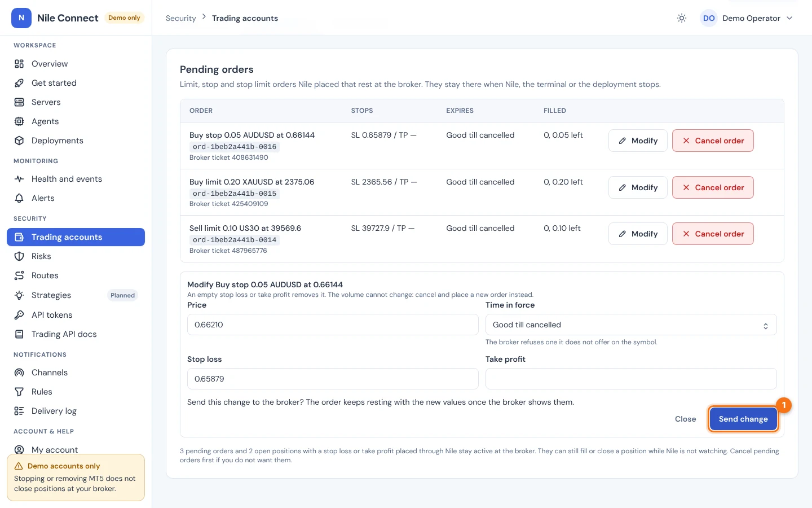Click the Agents chip icon

[19, 121]
